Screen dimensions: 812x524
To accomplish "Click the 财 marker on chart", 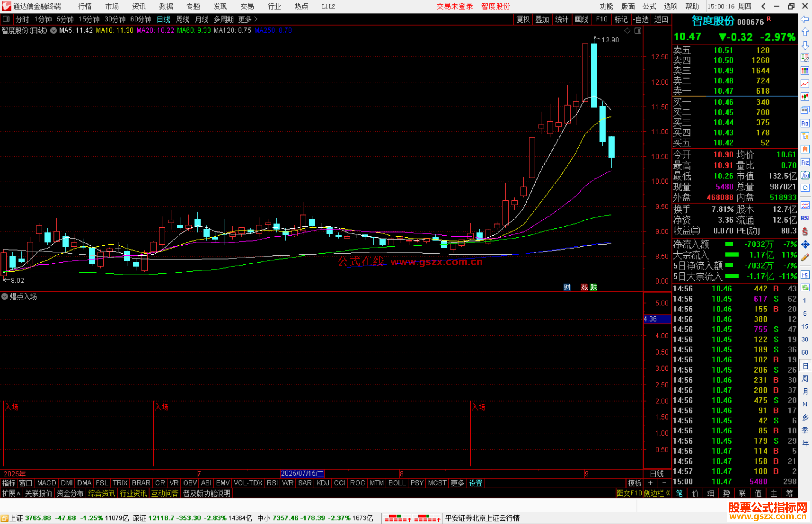I will click(567, 287).
